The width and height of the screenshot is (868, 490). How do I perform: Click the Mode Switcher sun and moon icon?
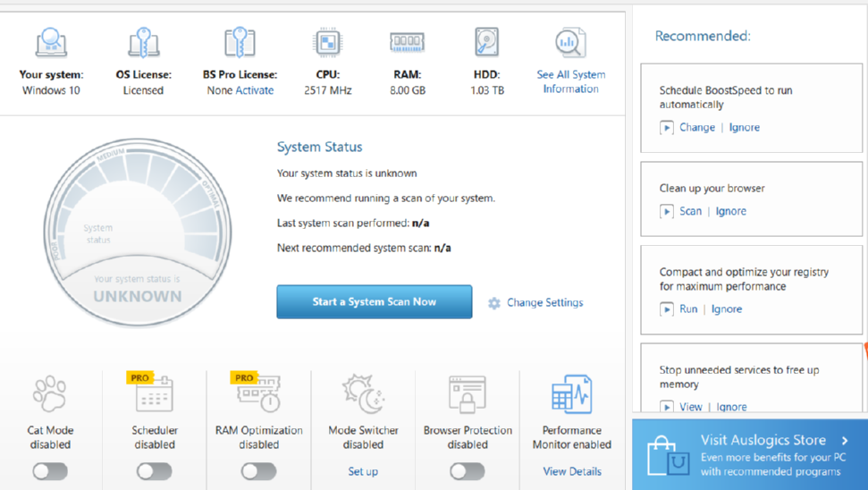coord(363,393)
